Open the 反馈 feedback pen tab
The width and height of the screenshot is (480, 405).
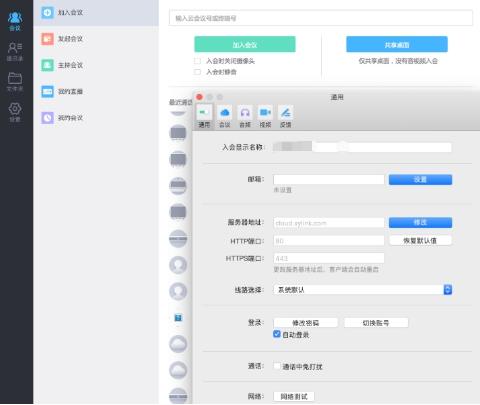tap(286, 116)
